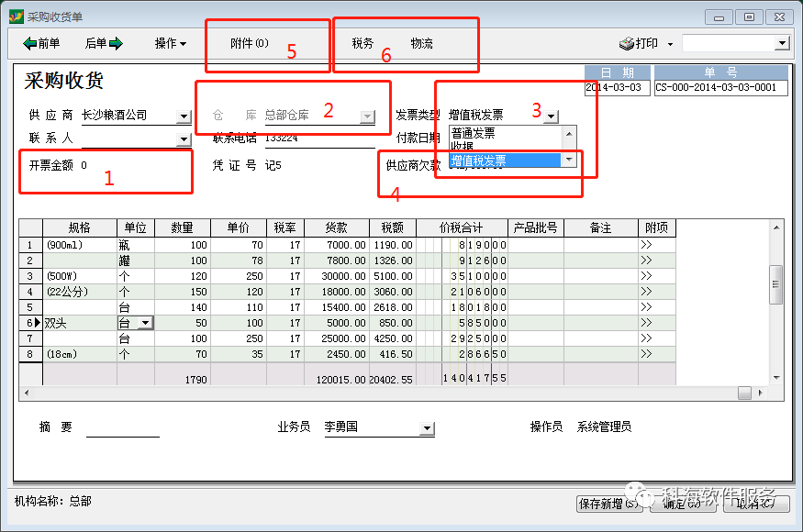Open the 单位 dropdown in row 6

[144, 323]
